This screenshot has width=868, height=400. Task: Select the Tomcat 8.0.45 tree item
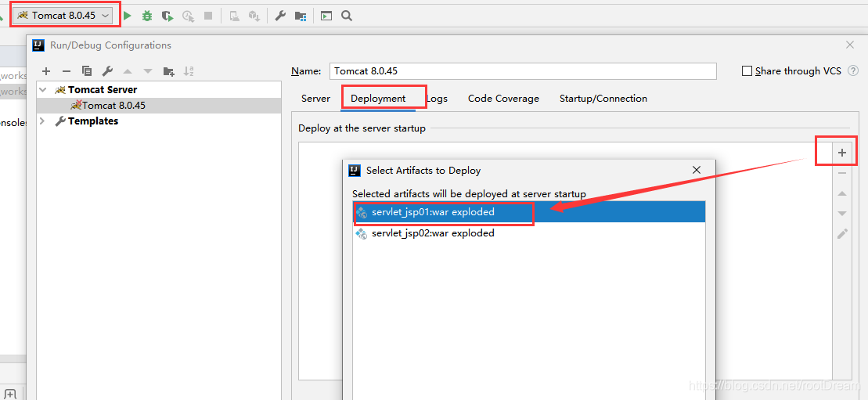tap(160, 105)
